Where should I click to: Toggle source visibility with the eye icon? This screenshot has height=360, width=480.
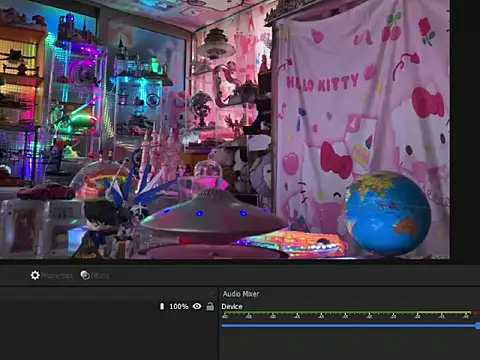coord(197,306)
